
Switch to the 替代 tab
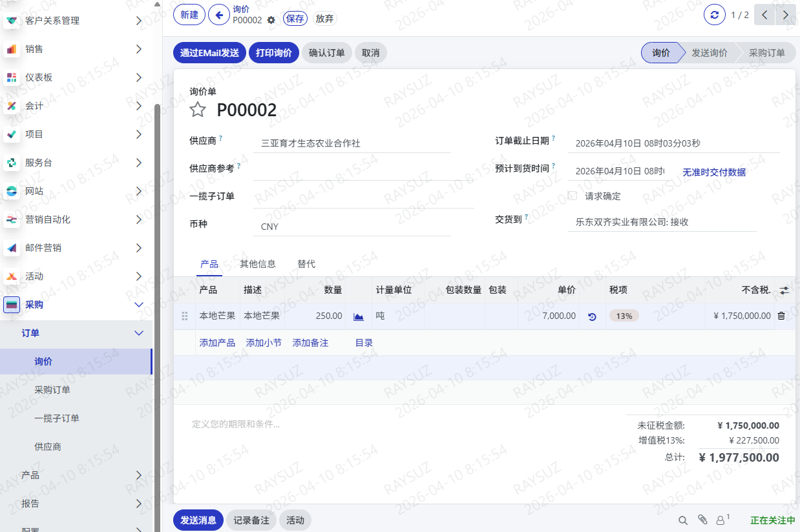coord(306,264)
